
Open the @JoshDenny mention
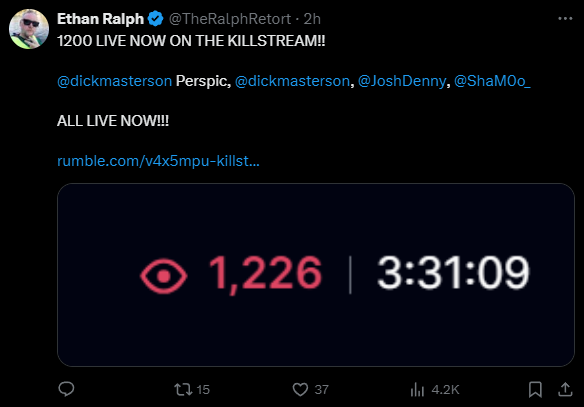coord(402,81)
